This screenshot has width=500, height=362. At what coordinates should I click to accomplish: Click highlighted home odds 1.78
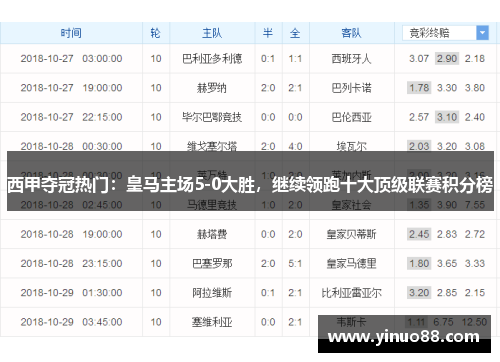pyautogui.click(x=419, y=88)
